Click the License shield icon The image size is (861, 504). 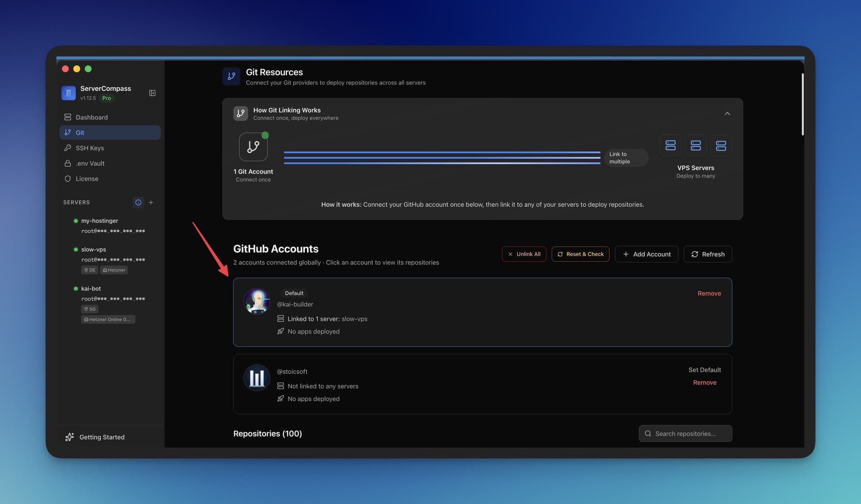(x=68, y=178)
